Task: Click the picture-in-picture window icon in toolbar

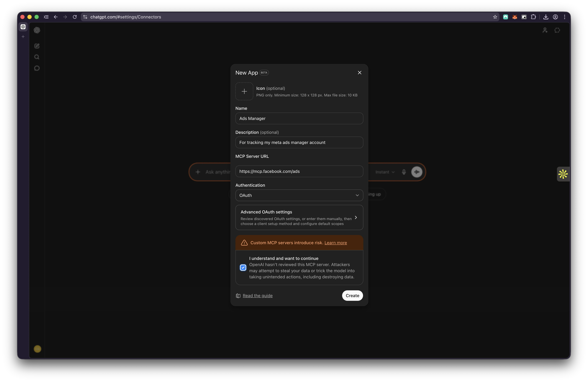Action: click(524, 17)
